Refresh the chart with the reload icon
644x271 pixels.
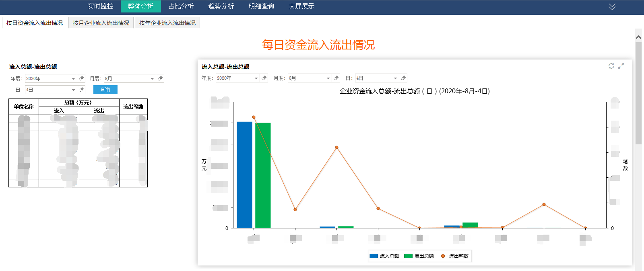click(x=611, y=66)
